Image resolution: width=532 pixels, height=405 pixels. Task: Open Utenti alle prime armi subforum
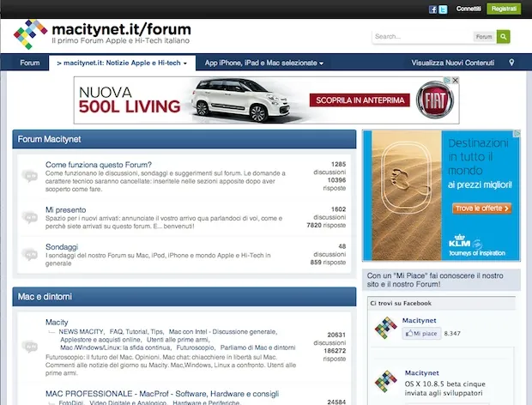(178, 340)
